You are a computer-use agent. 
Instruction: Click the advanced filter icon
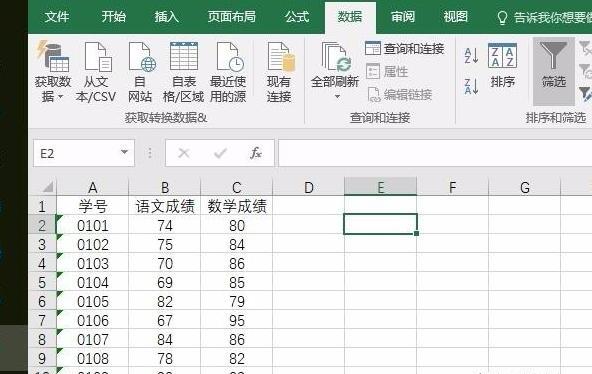tap(586, 94)
